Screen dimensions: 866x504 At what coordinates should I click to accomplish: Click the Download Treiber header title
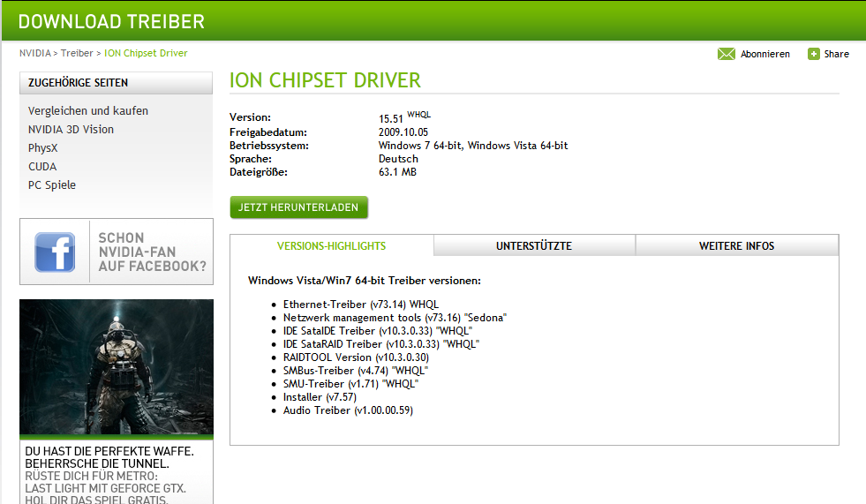[111, 21]
